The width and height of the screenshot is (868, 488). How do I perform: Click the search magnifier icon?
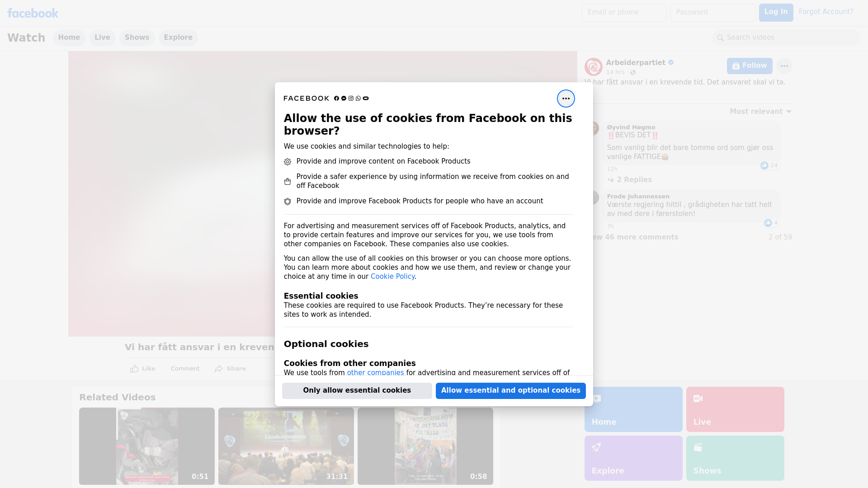(x=721, y=38)
